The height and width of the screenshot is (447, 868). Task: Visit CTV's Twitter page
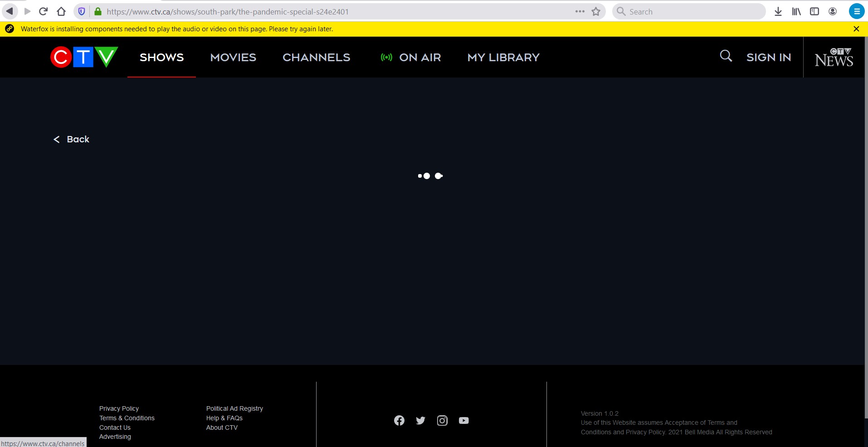[420, 421]
